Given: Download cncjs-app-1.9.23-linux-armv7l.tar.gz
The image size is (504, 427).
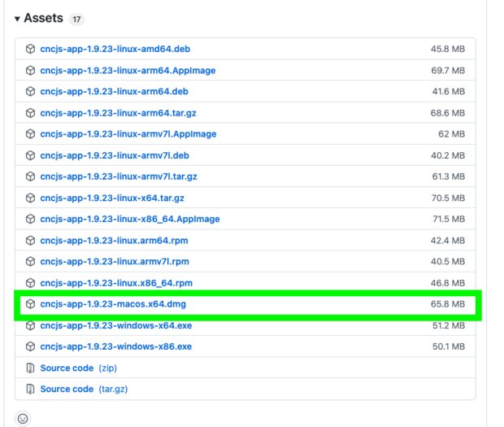Looking at the screenshot, I should coord(119,176).
